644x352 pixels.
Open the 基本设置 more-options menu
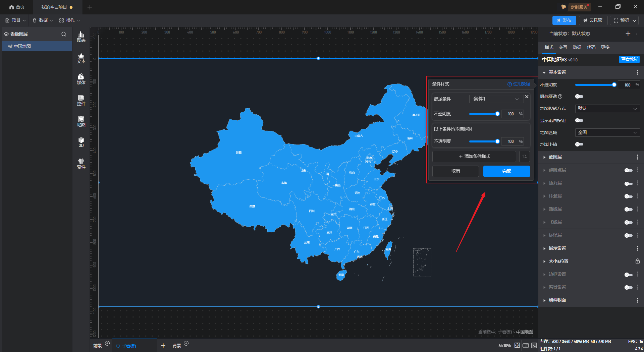click(638, 72)
